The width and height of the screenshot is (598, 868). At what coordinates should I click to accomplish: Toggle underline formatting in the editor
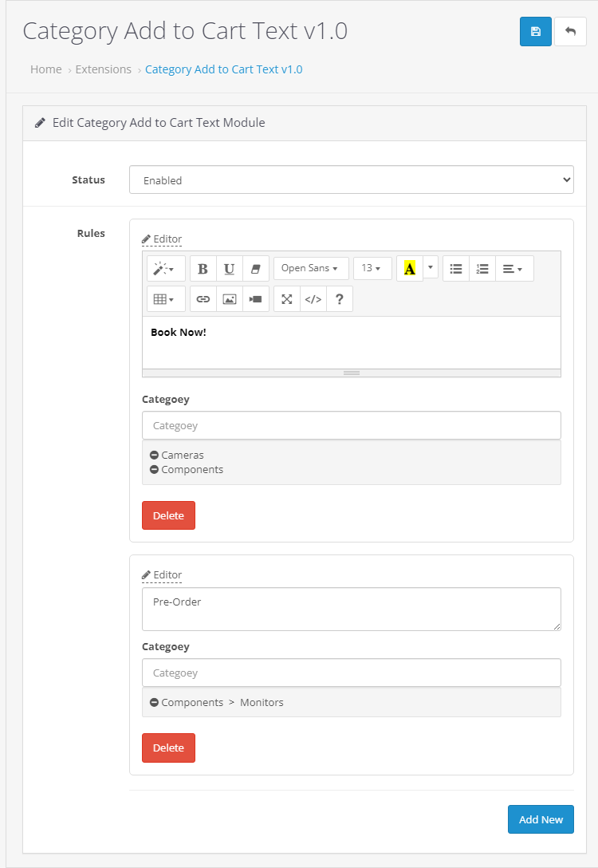229,269
